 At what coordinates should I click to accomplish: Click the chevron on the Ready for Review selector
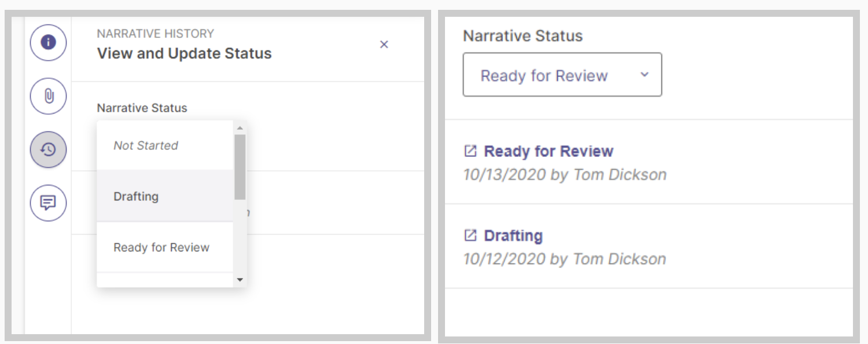coord(644,74)
